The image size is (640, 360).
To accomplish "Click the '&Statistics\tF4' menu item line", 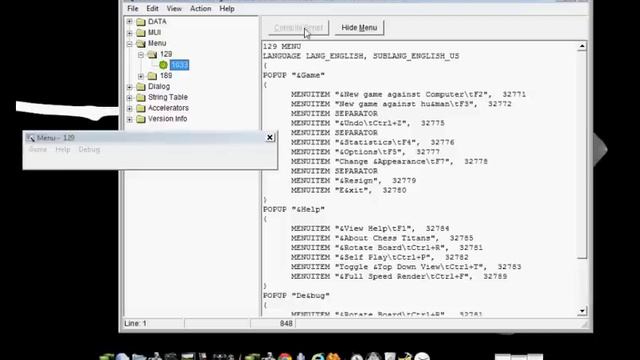I will coord(373,142).
